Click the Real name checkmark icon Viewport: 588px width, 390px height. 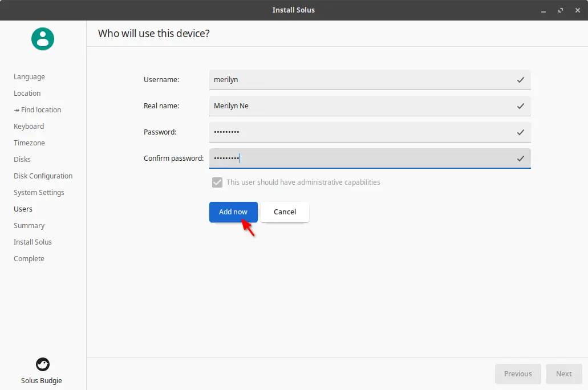(x=521, y=106)
